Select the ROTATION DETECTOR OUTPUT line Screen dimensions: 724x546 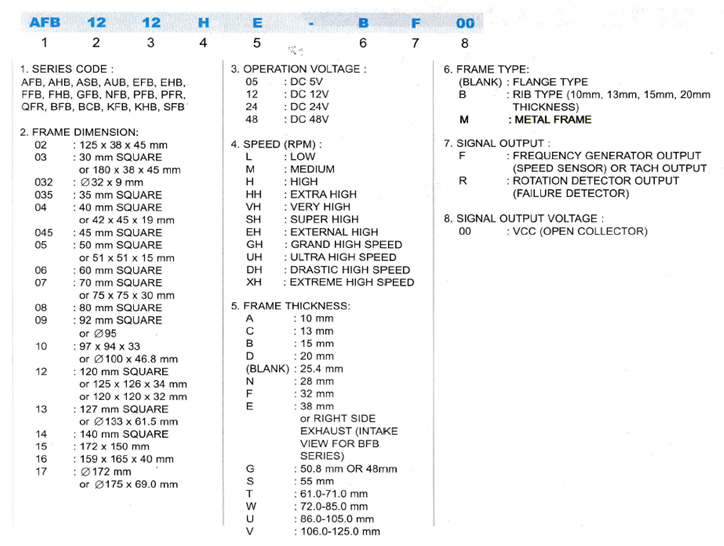(x=596, y=181)
